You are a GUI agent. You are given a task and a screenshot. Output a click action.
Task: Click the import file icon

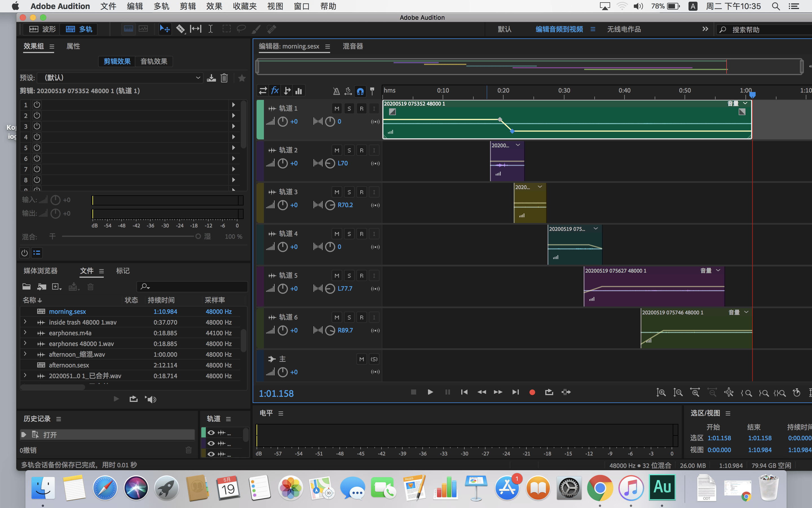(42, 286)
